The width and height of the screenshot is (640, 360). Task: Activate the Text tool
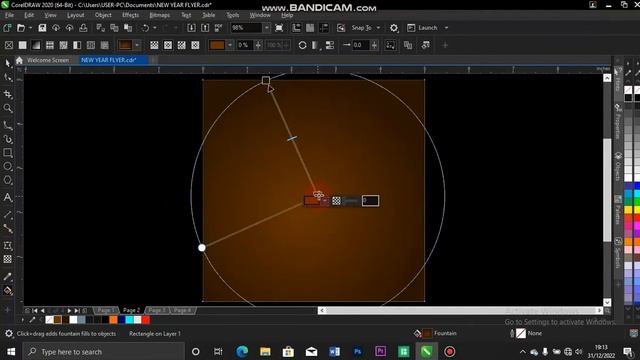pyautogui.click(x=8, y=198)
